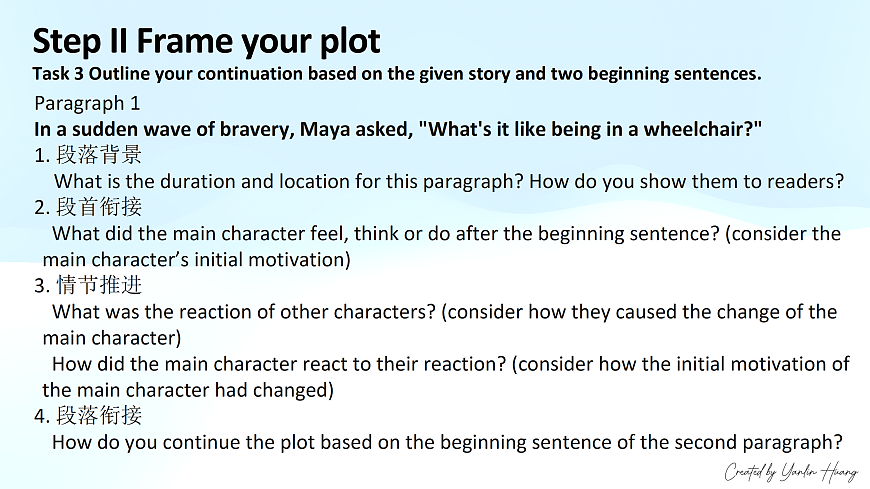Select heading "3. 情节推进"

click(88, 286)
